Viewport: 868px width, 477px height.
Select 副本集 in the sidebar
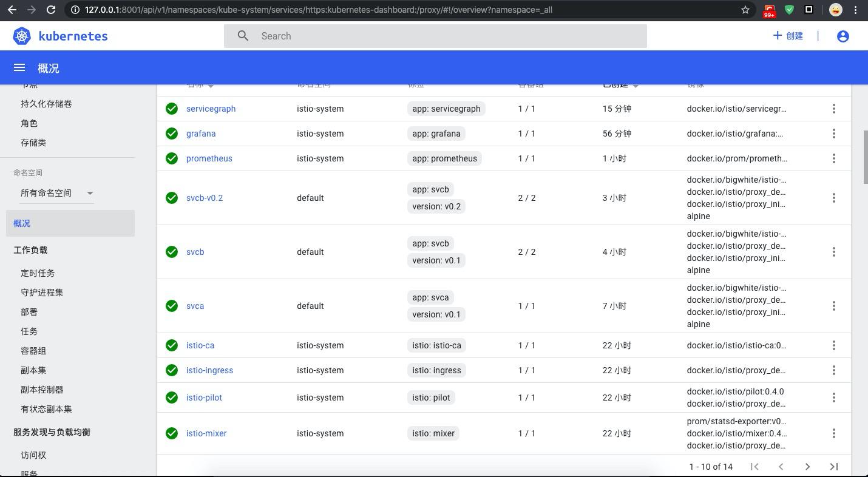click(33, 370)
